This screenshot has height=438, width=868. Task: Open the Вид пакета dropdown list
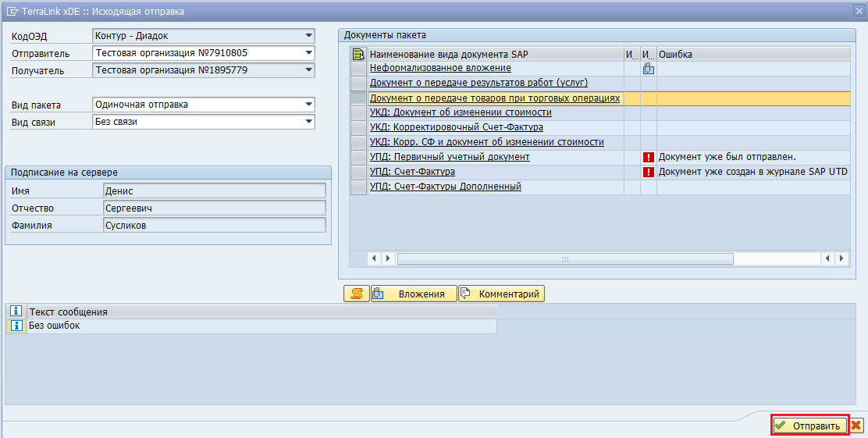click(309, 105)
